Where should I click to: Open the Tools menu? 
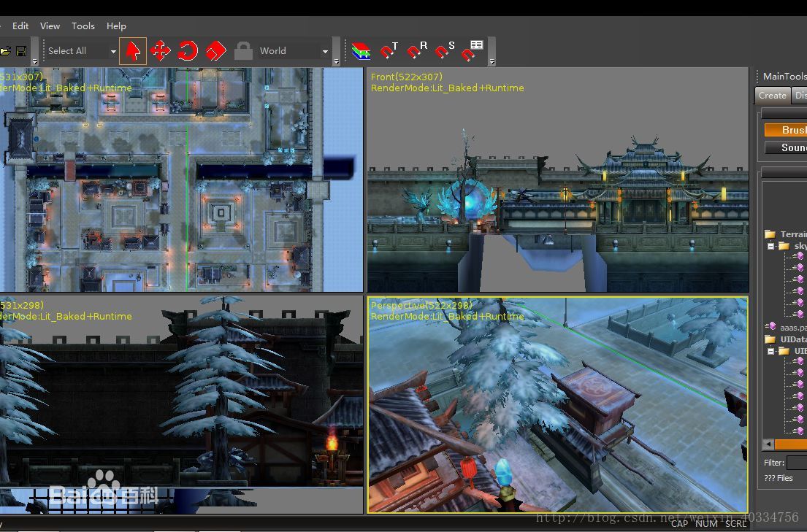(x=83, y=26)
